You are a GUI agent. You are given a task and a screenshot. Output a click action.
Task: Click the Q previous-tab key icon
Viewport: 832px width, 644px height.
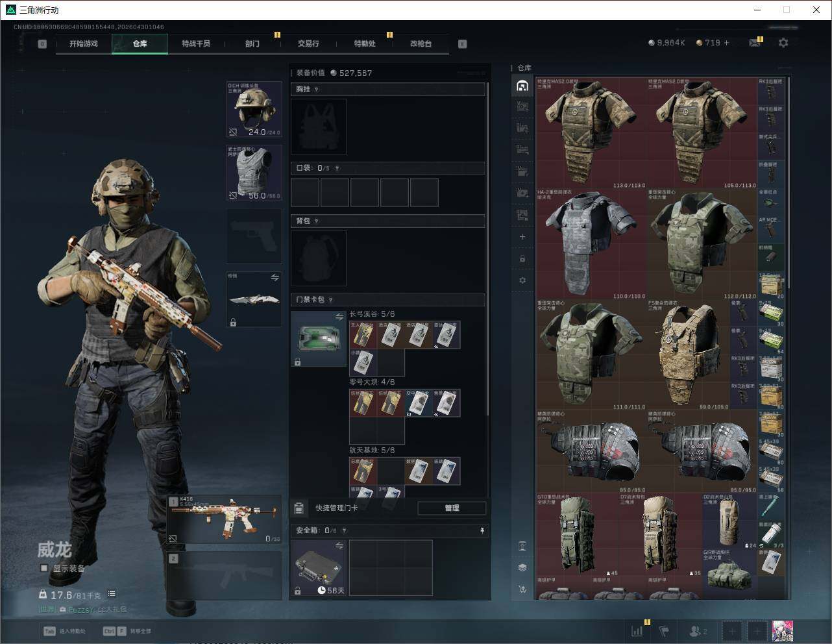42,44
